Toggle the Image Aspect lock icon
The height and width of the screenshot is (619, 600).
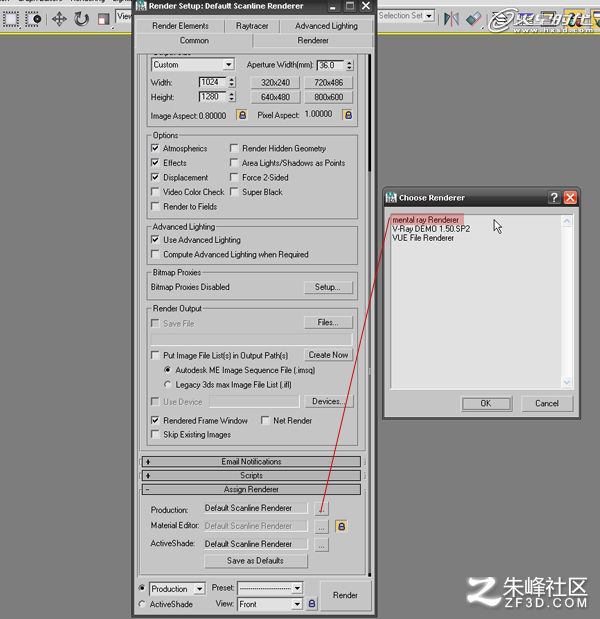242,115
